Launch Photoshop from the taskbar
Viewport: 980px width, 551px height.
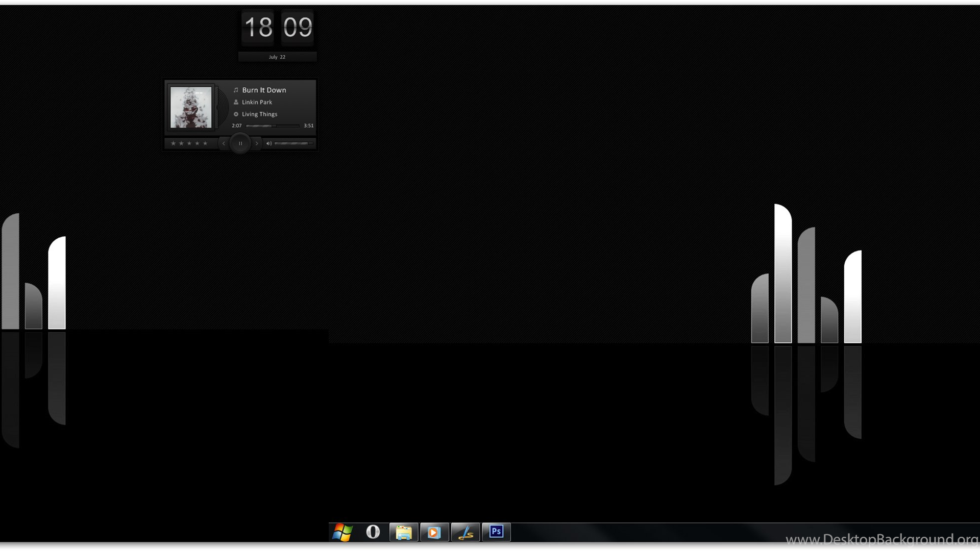(x=496, y=532)
